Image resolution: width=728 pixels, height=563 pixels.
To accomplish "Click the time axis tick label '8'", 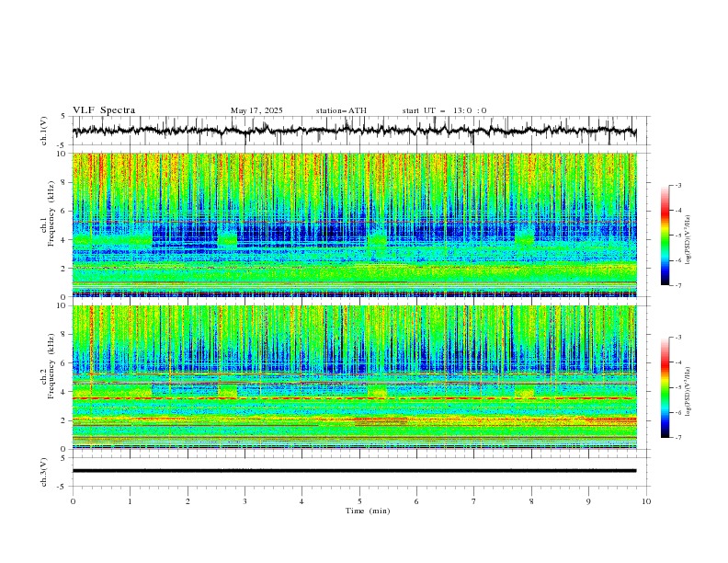I will 531,501.
